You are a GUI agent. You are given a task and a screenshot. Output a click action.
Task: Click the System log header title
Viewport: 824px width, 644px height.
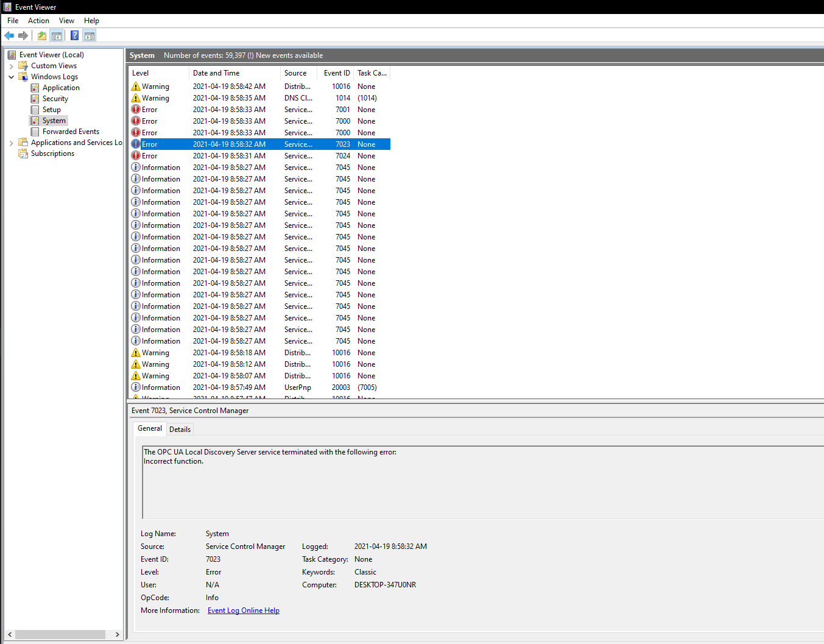(142, 55)
